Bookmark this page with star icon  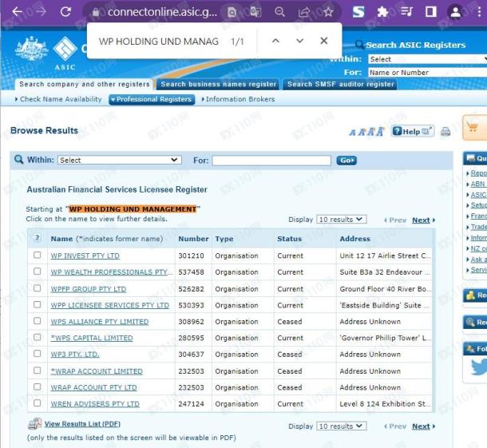tap(328, 12)
